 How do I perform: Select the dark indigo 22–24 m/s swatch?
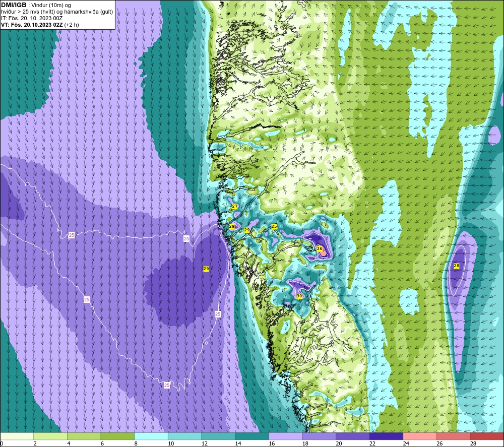click(x=386, y=436)
